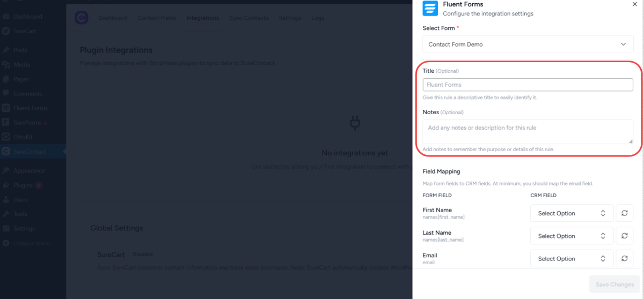Screen dimensions: 644x299
Task: Refresh the Last Name field mapping
Action: pyautogui.click(x=624, y=236)
